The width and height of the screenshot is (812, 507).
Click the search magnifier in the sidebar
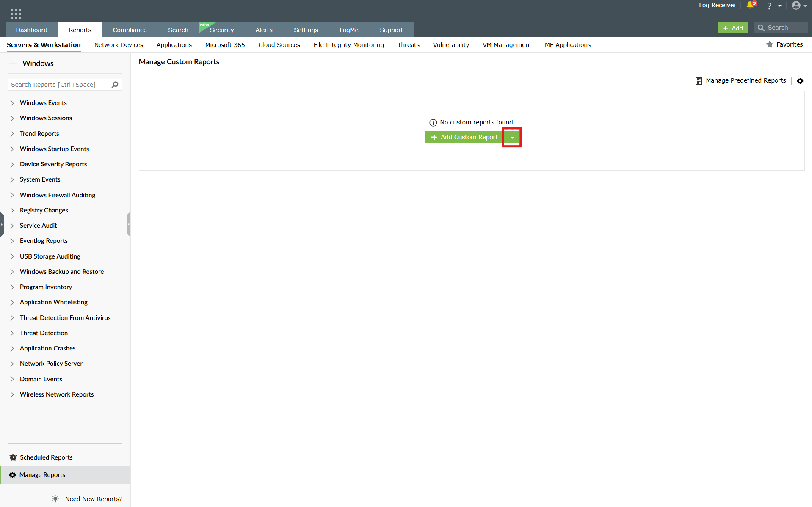point(114,85)
